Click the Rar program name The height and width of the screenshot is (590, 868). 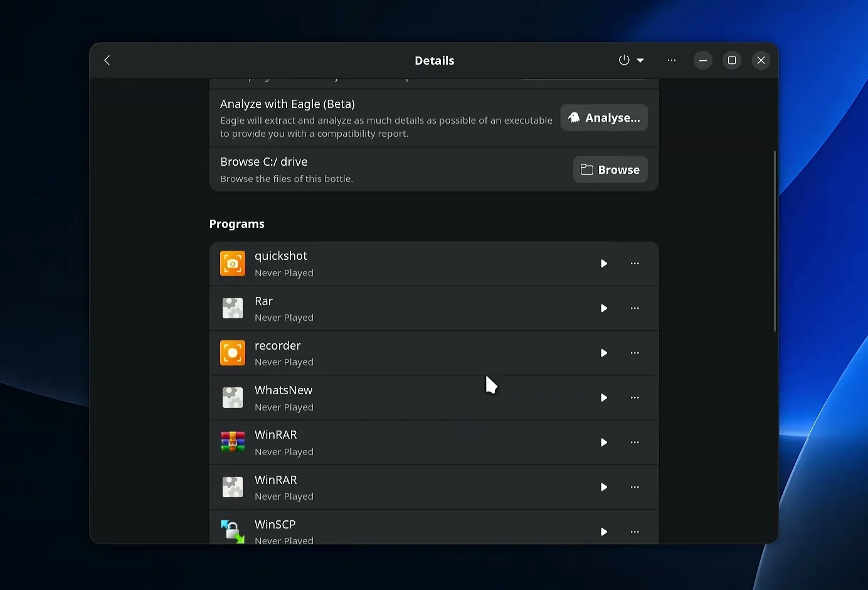point(264,301)
